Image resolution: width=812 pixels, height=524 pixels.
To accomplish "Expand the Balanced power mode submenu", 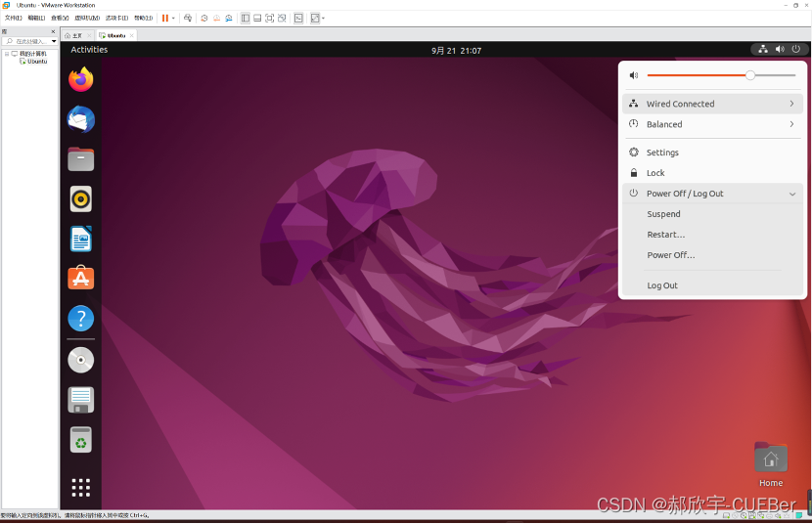I will [712, 124].
